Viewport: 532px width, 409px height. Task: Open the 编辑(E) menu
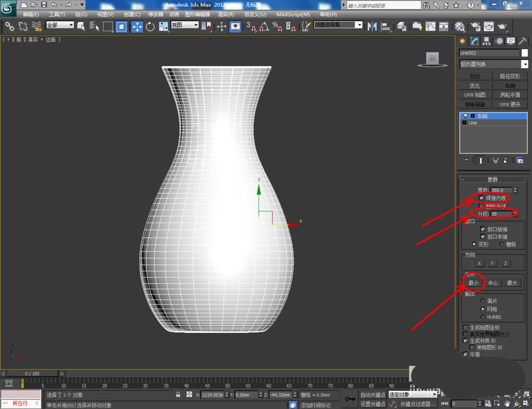pyautogui.click(x=30, y=14)
